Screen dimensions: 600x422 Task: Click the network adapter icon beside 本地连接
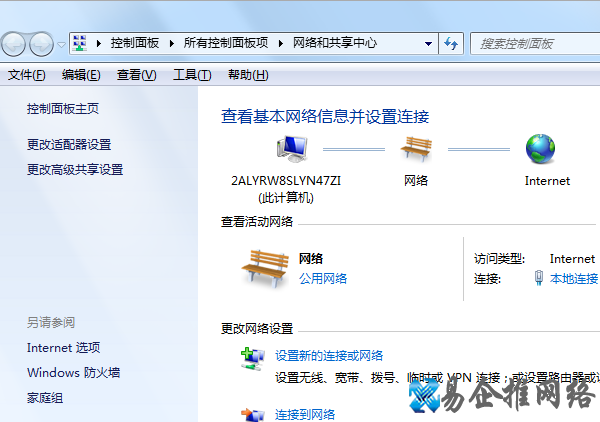click(x=539, y=278)
